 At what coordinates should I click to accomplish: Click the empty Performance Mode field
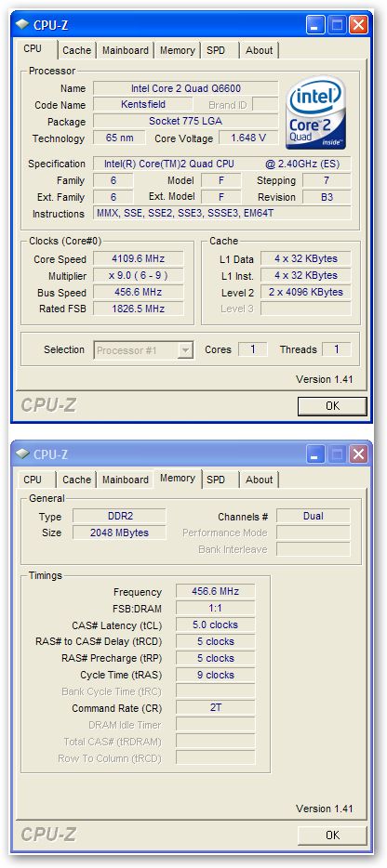coord(314,533)
